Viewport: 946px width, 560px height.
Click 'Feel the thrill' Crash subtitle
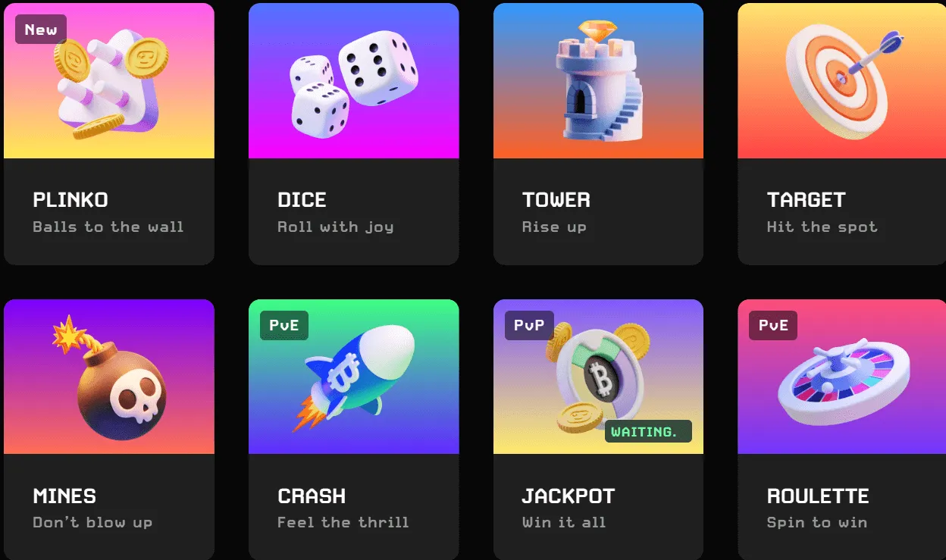(343, 522)
